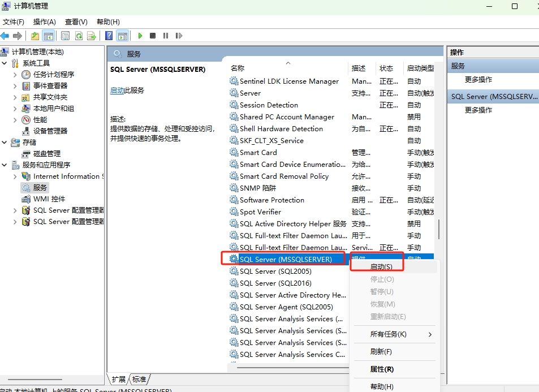539x392 pixels.
Task: Click 更多操作 under SQL Server (MSSQLSERV...)
Action: coord(478,110)
